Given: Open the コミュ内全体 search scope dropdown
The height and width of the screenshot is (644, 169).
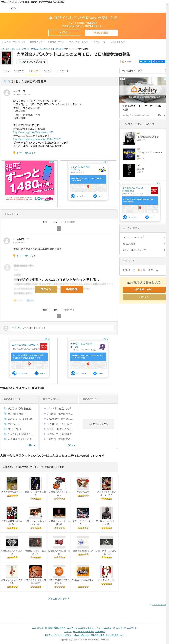Looking at the screenshot, I should (x=128, y=71).
